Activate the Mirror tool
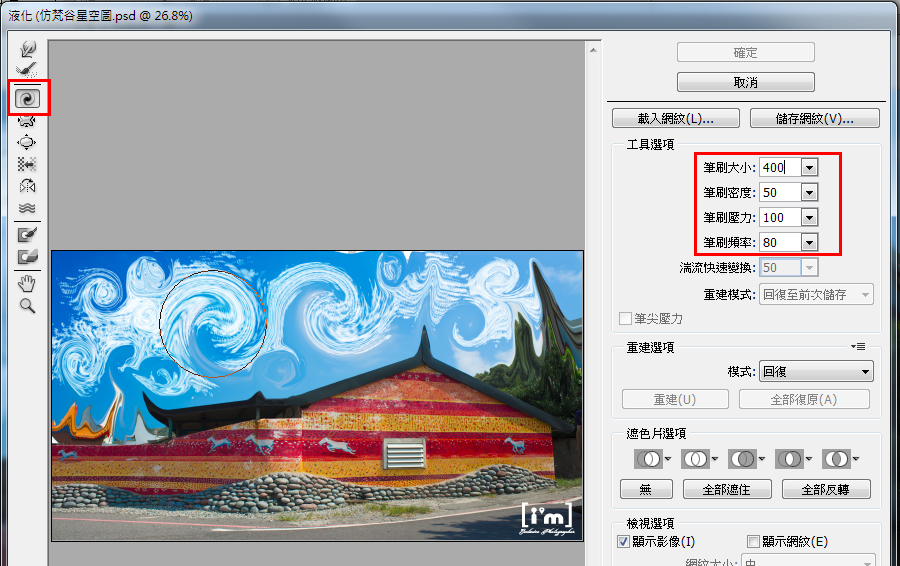This screenshot has width=900, height=566. [x=27, y=186]
